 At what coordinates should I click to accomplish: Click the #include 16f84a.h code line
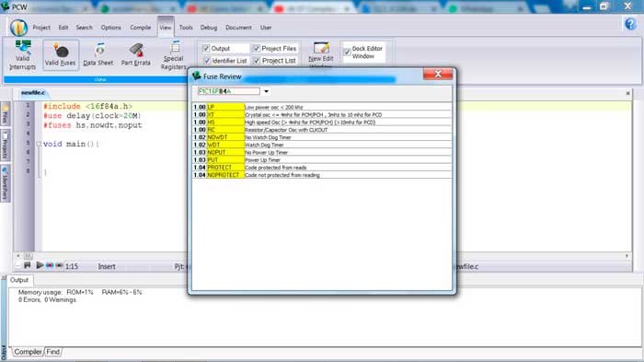88,107
